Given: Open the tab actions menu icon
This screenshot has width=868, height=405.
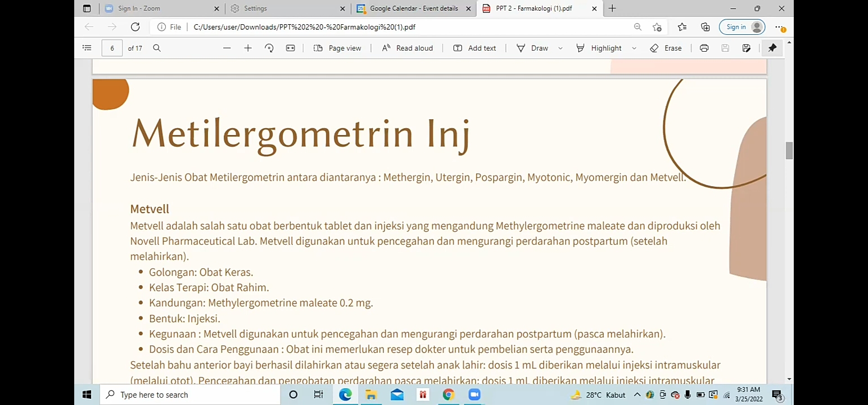Looking at the screenshot, I should 87,8.
